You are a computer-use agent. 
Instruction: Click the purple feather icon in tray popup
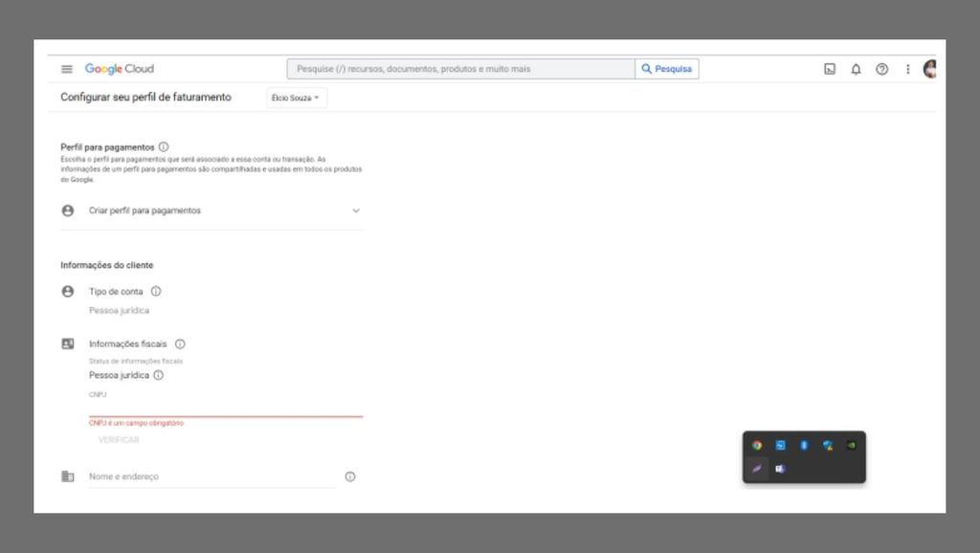757,469
